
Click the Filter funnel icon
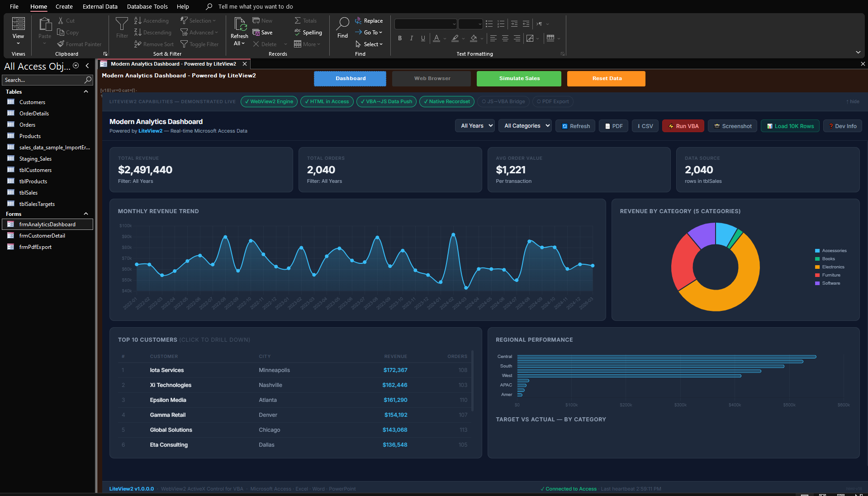pyautogui.click(x=122, y=24)
